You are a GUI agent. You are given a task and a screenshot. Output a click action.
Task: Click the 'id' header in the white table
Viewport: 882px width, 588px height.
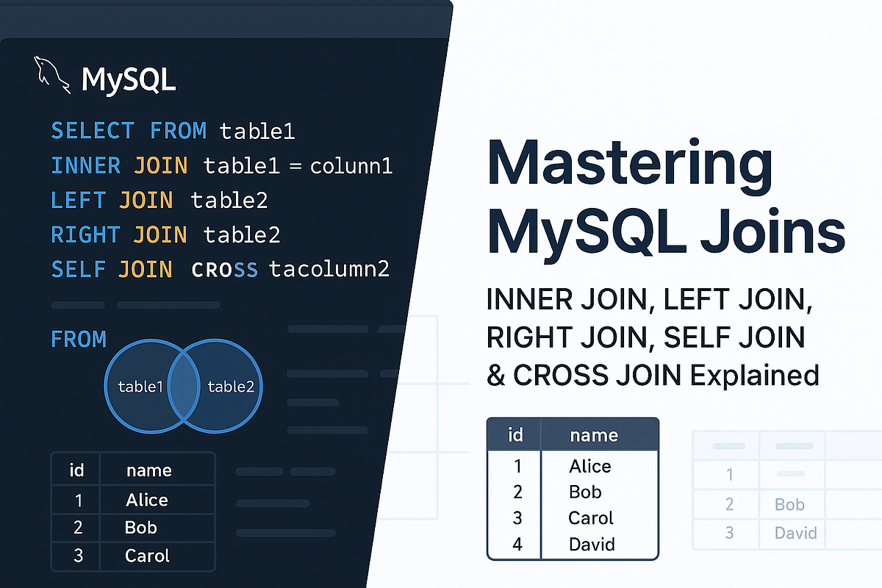pyautogui.click(x=516, y=435)
